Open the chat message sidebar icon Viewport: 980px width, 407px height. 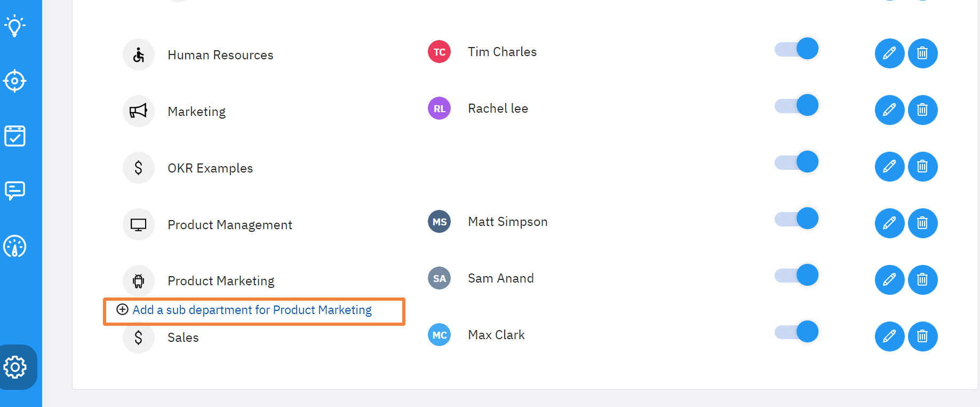(x=14, y=191)
